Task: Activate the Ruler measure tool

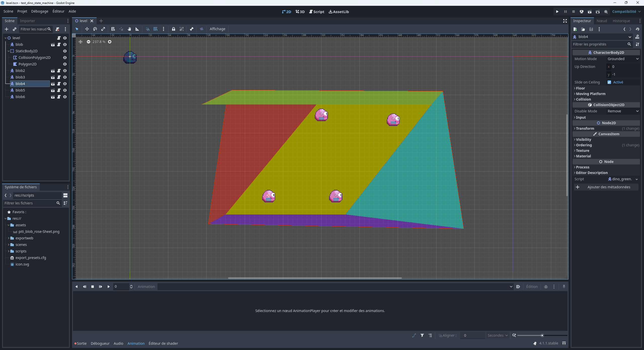Action: click(137, 29)
